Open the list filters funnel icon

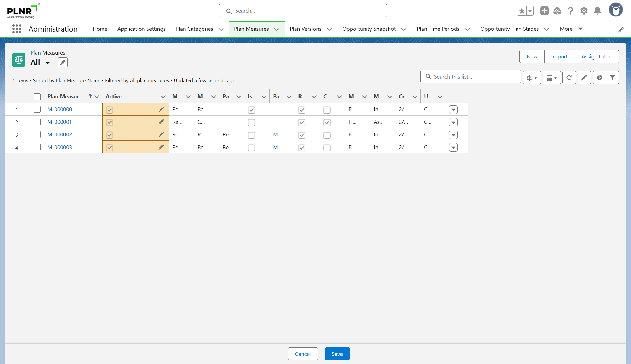(x=612, y=78)
